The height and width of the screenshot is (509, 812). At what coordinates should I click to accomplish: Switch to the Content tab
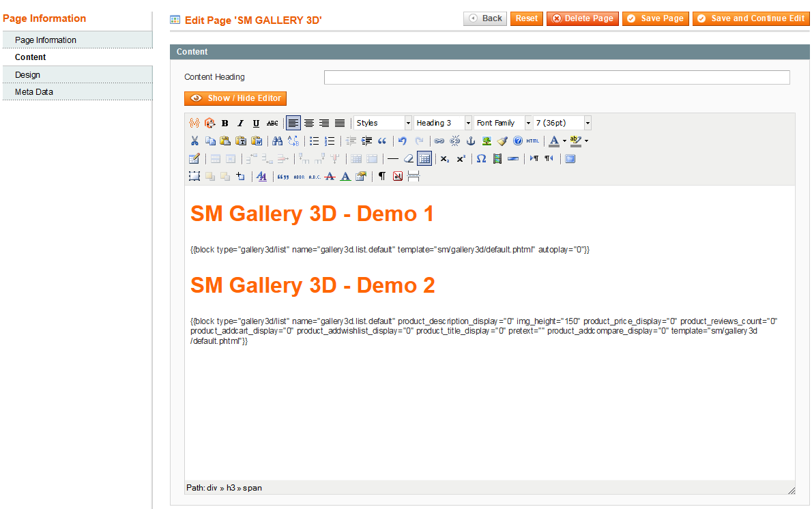pyautogui.click(x=78, y=57)
